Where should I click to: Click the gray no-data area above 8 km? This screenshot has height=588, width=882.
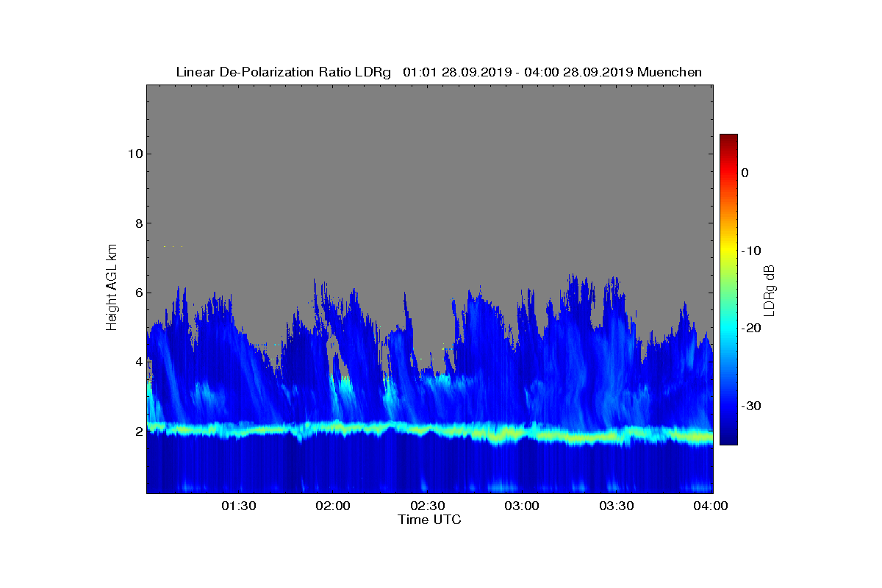[430, 154]
